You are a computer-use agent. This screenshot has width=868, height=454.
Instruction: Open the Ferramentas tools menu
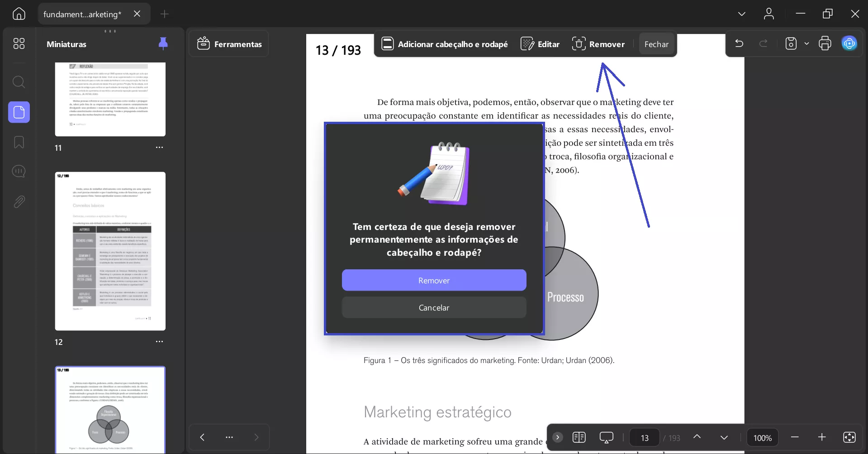(229, 44)
